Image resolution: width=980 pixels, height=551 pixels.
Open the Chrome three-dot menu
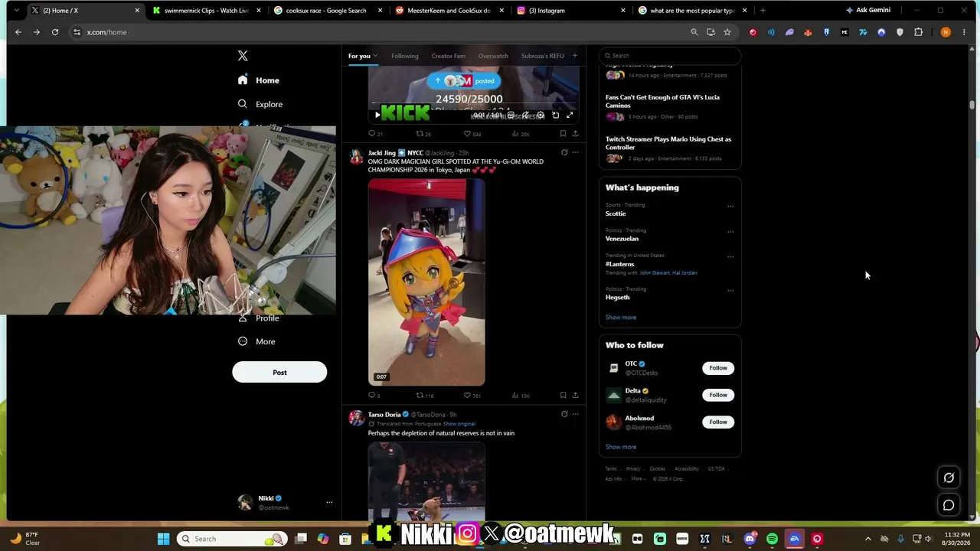coord(964,32)
